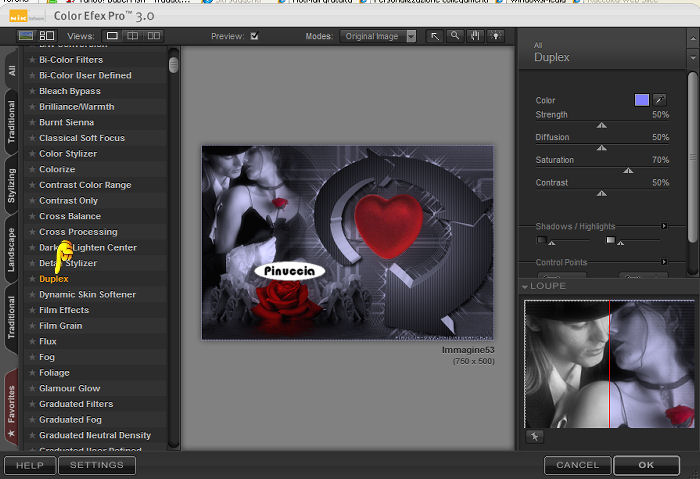The width and height of the screenshot is (700, 479).
Task: Select the Brilliance/Warmth filter
Action: 77,107
